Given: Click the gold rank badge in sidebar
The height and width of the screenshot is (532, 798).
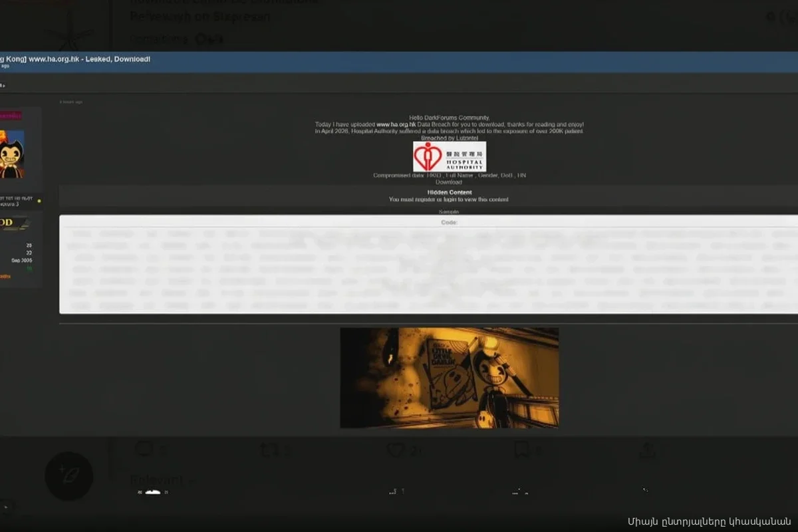Looking at the screenshot, I should click(13, 223).
